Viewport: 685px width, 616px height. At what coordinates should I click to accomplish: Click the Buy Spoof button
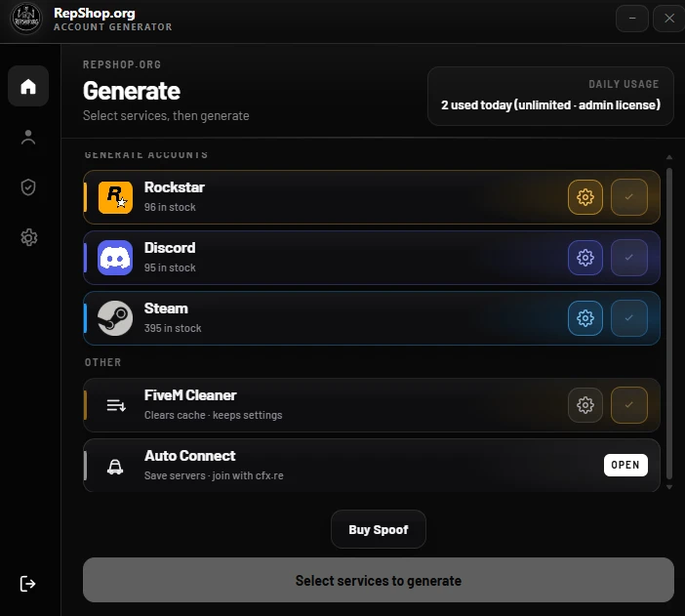379,529
